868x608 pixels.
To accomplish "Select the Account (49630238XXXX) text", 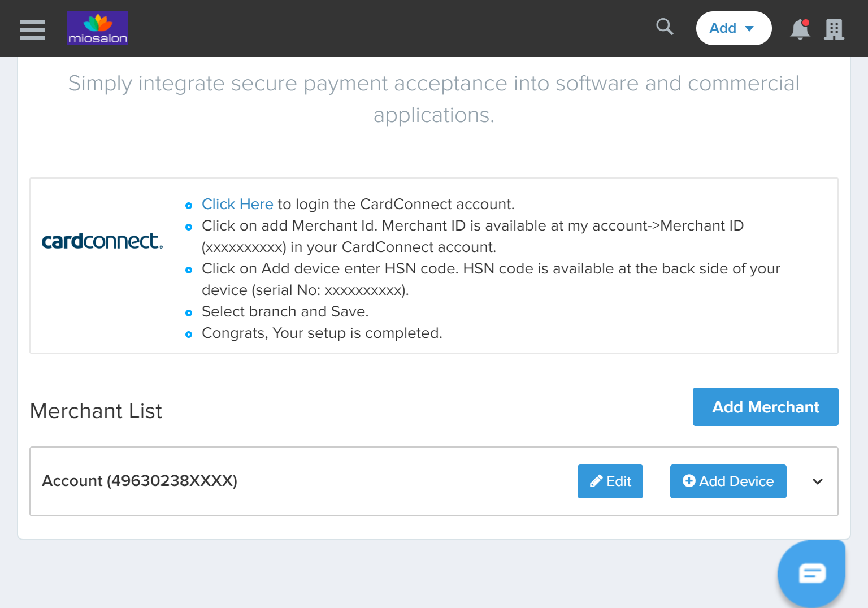I will click(140, 481).
